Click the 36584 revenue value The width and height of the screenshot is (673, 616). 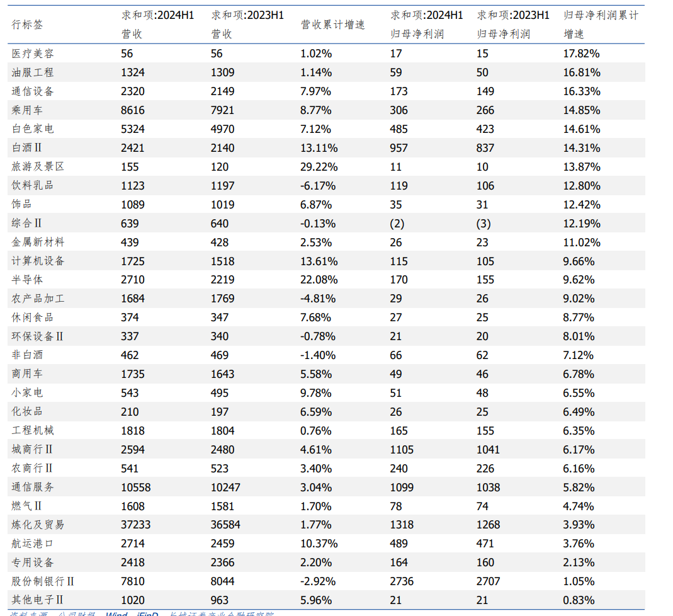pos(225,525)
